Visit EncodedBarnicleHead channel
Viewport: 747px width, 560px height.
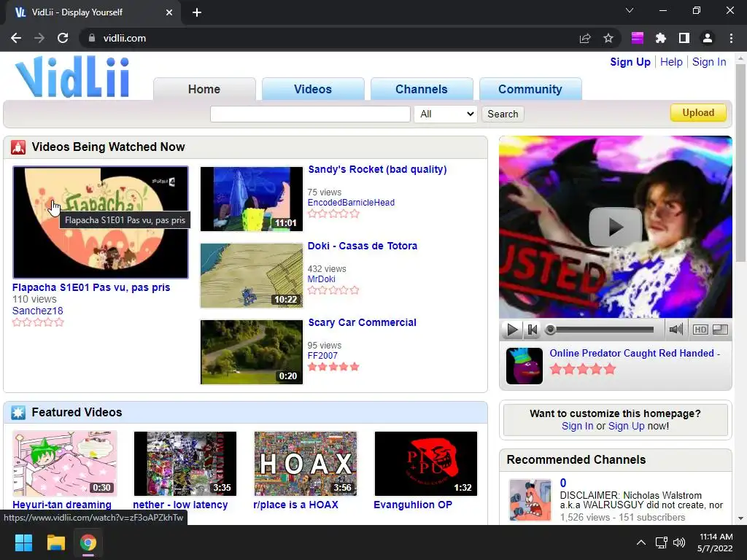[351, 203]
